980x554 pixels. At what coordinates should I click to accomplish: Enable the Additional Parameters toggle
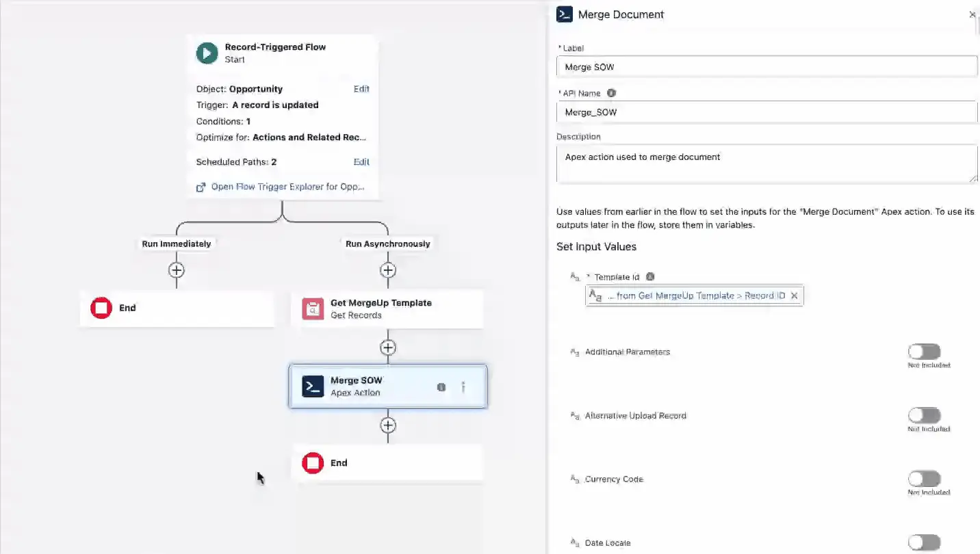point(924,352)
